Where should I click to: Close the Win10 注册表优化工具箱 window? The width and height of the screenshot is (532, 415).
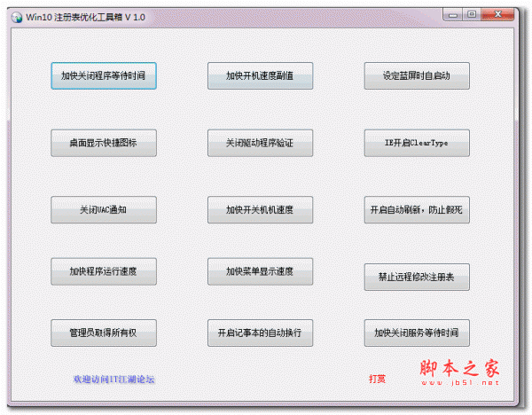click(x=497, y=14)
